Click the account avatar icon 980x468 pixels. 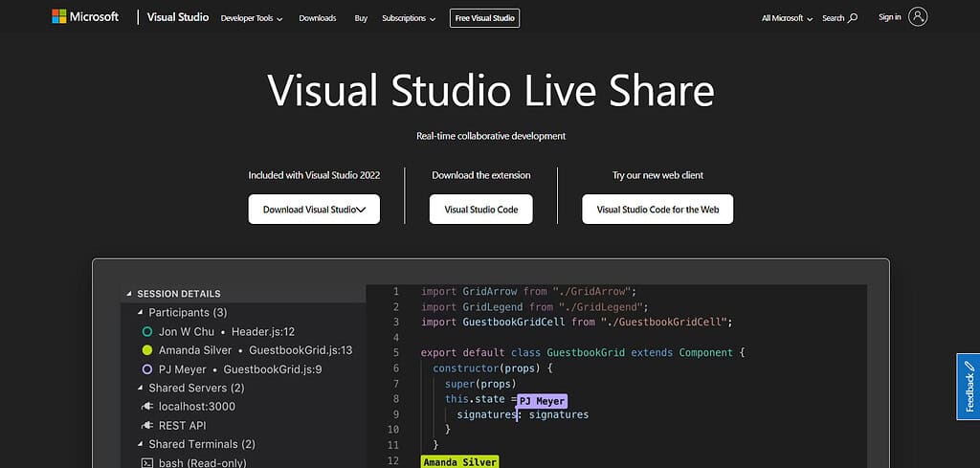point(918,17)
